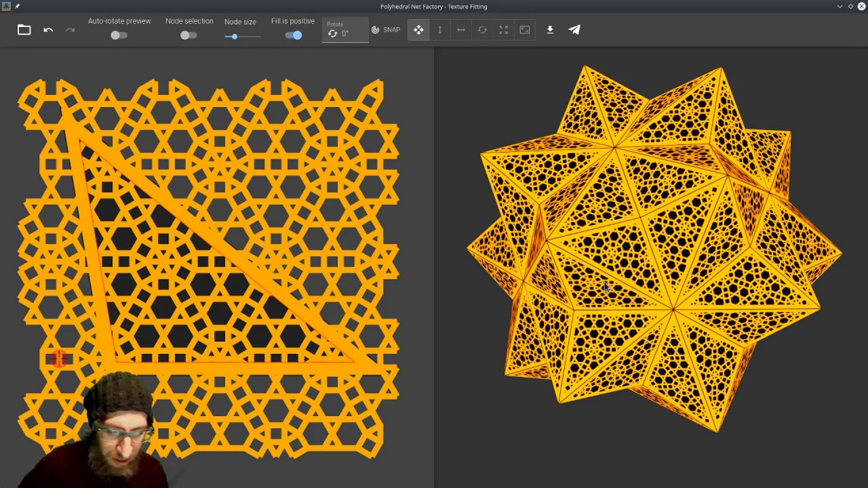
Task: Redo the undone action
Action: click(70, 30)
